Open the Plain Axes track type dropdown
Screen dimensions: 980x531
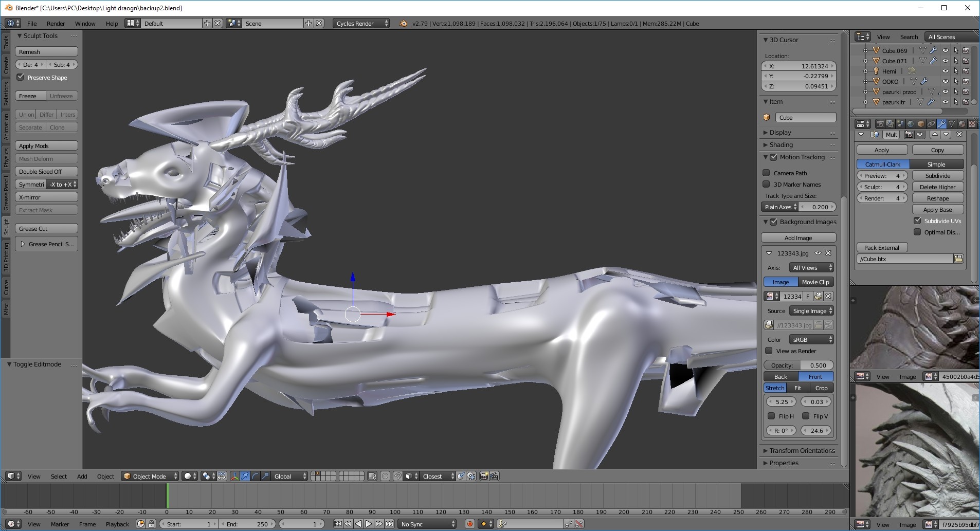780,207
